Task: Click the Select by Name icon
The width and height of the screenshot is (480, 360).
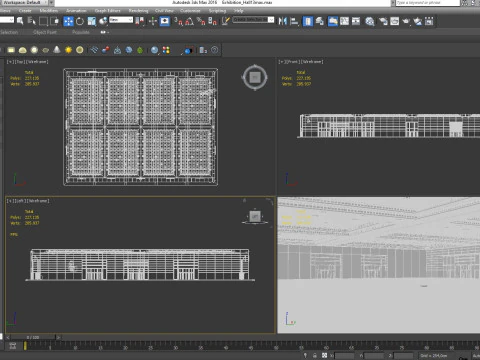Action: [x=32, y=21]
